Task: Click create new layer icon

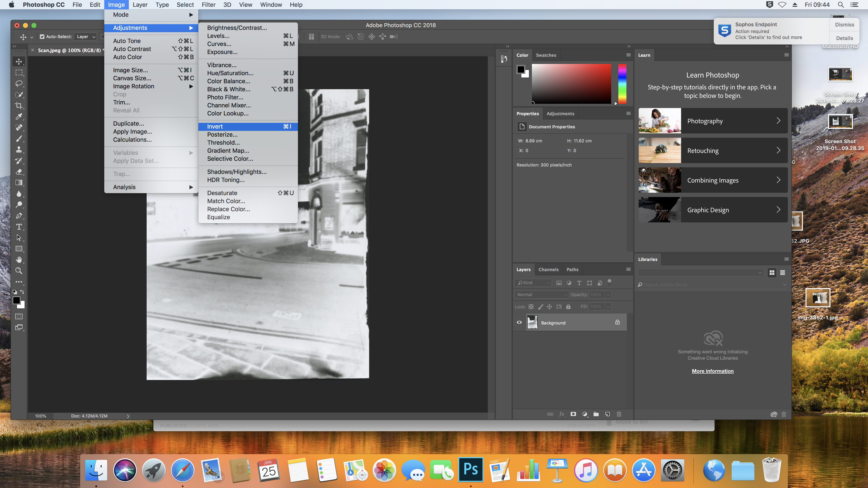Action: (x=607, y=414)
